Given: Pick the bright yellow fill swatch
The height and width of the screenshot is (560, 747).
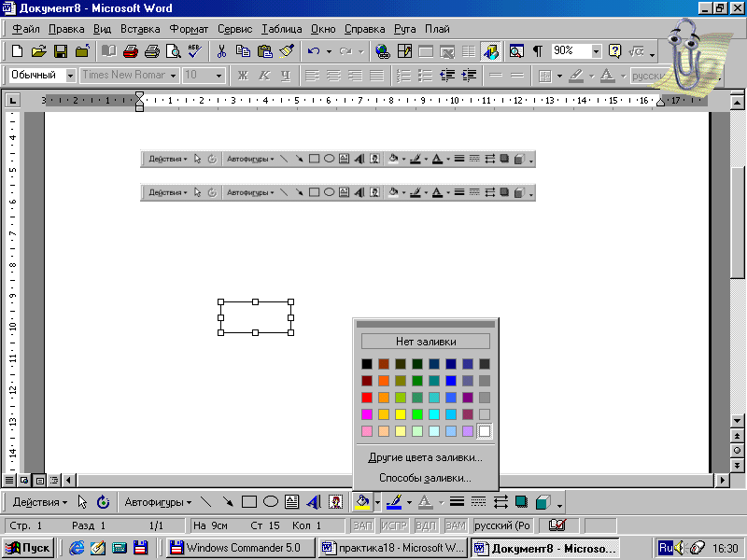Looking at the screenshot, I should (401, 414).
